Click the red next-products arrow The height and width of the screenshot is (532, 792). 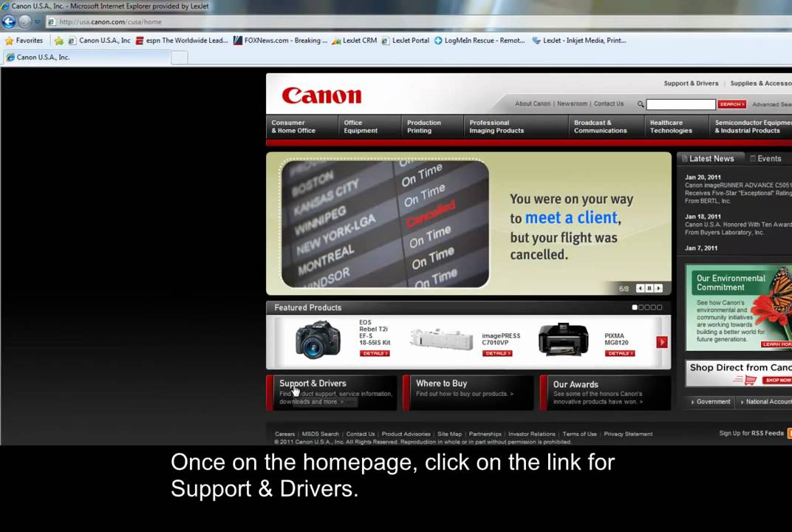(662, 342)
